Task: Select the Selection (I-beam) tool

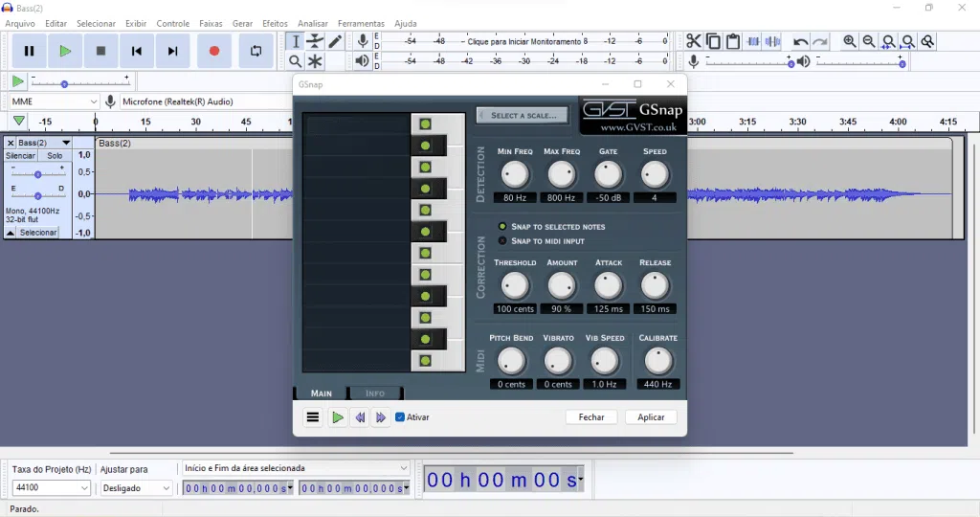Action: [x=296, y=41]
